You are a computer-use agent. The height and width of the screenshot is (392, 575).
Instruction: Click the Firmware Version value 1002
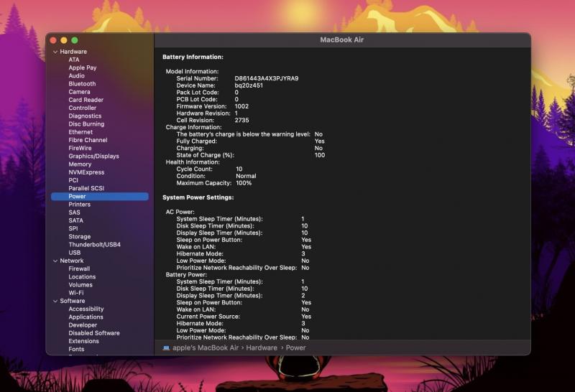coord(241,106)
